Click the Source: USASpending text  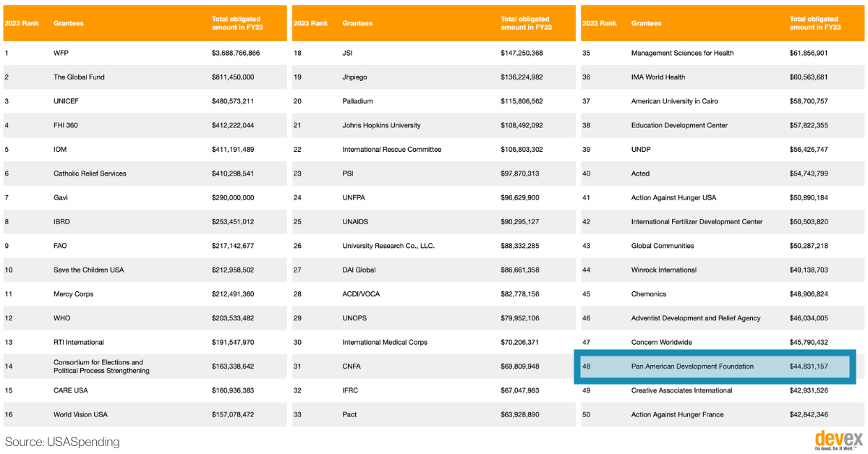(62, 441)
